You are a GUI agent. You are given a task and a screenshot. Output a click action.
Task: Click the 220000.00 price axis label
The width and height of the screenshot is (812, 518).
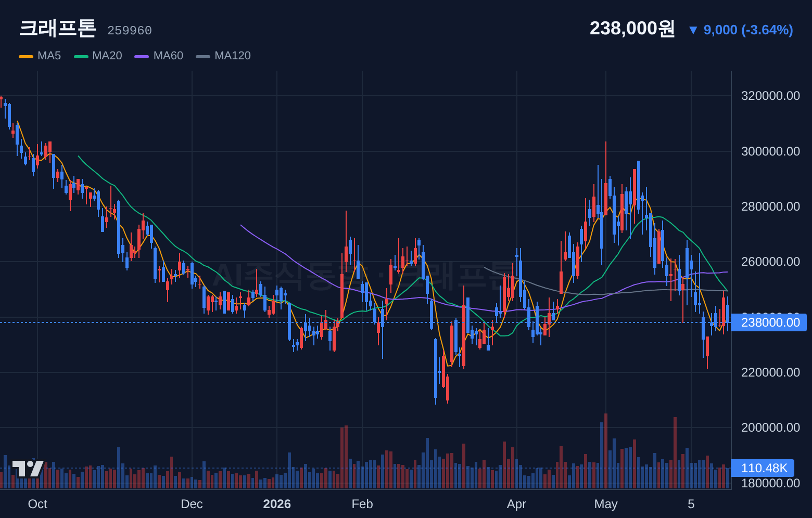pyautogui.click(x=770, y=372)
